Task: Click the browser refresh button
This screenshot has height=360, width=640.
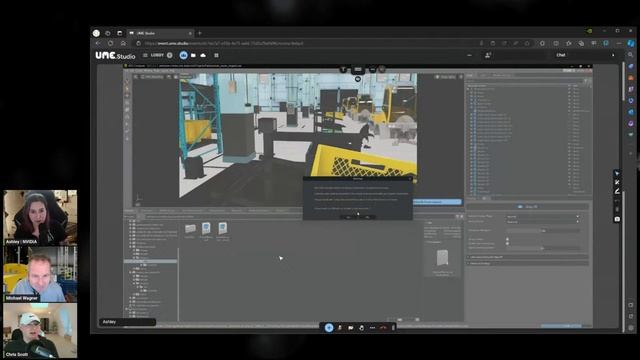Action: click(111, 43)
